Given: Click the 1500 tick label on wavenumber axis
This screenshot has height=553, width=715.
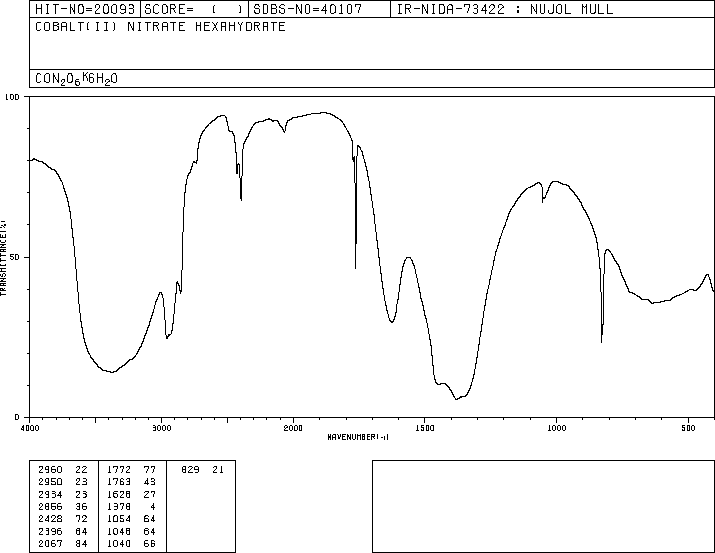Looking at the screenshot, I should point(425,428).
